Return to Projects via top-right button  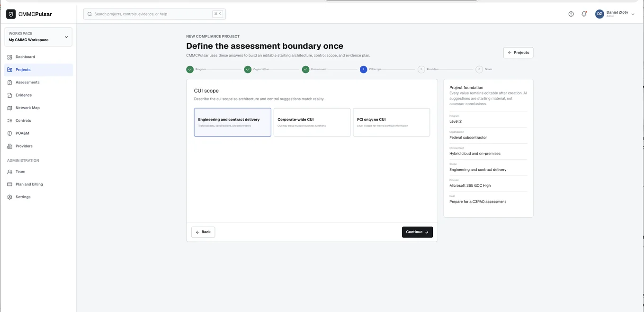point(518,53)
